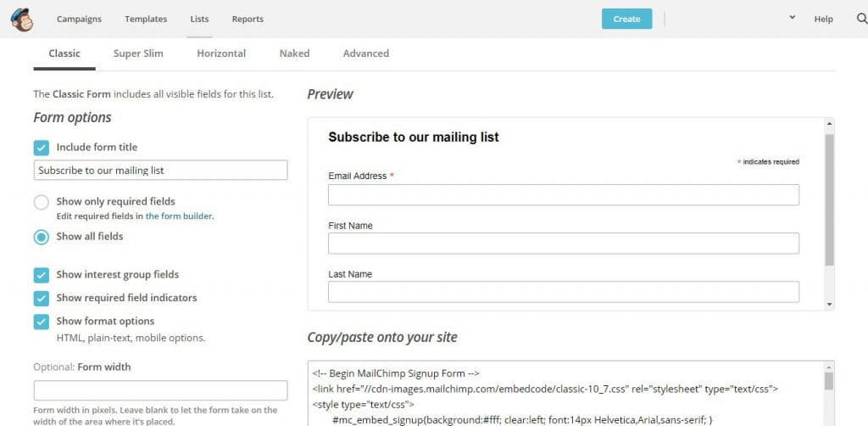The image size is (868, 426).
Task: Switch to the Super Slim tab
Action: coord(138,53)
